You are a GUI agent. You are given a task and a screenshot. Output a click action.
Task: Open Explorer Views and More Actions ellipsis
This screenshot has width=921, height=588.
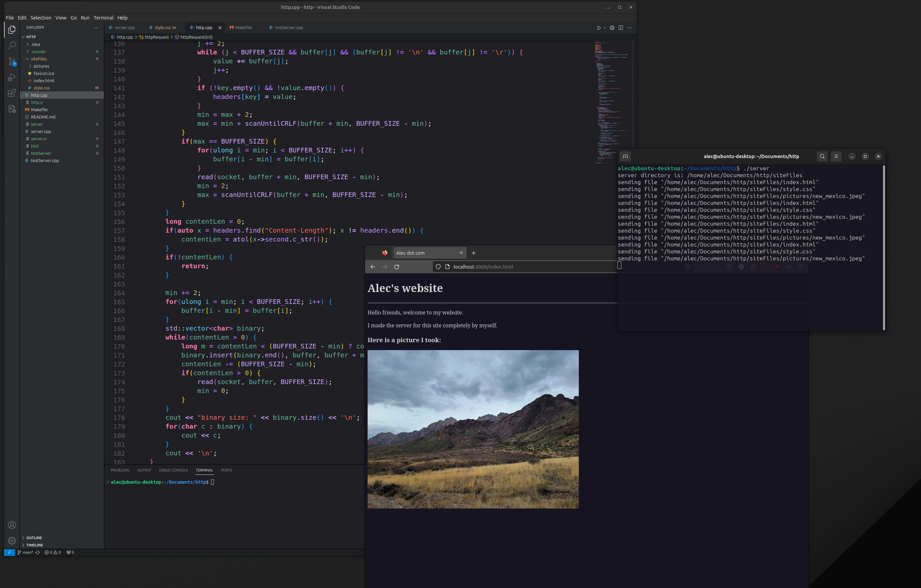point(96,27)
